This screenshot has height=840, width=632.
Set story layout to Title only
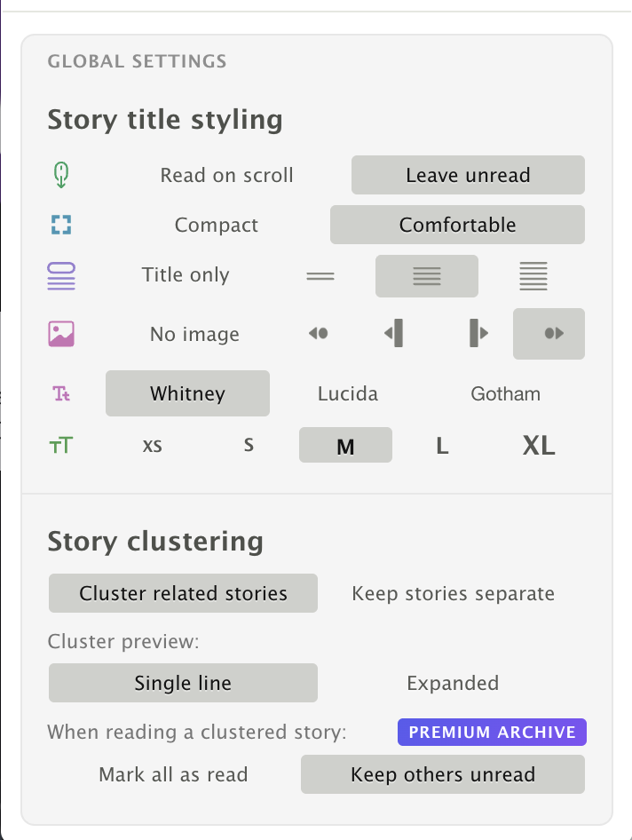186,275
